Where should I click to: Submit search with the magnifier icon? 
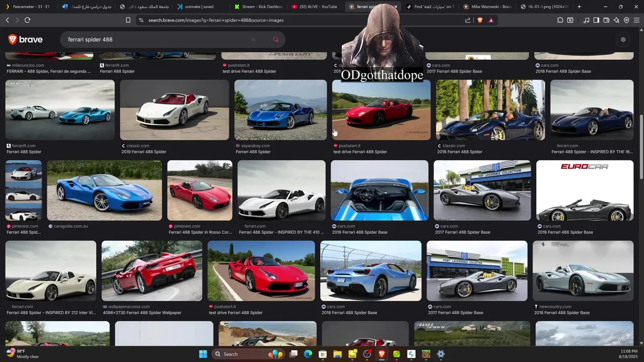(x=276, y=40)
